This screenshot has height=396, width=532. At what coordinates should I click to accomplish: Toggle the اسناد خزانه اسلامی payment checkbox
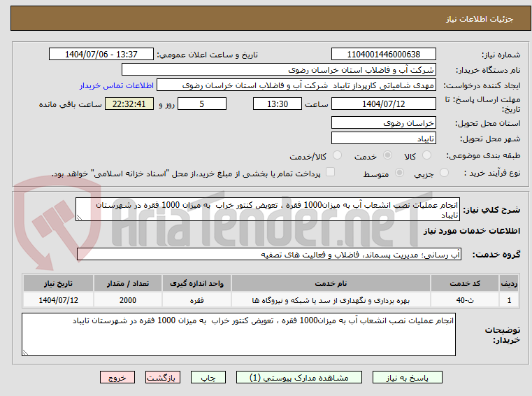click(330, 172)
